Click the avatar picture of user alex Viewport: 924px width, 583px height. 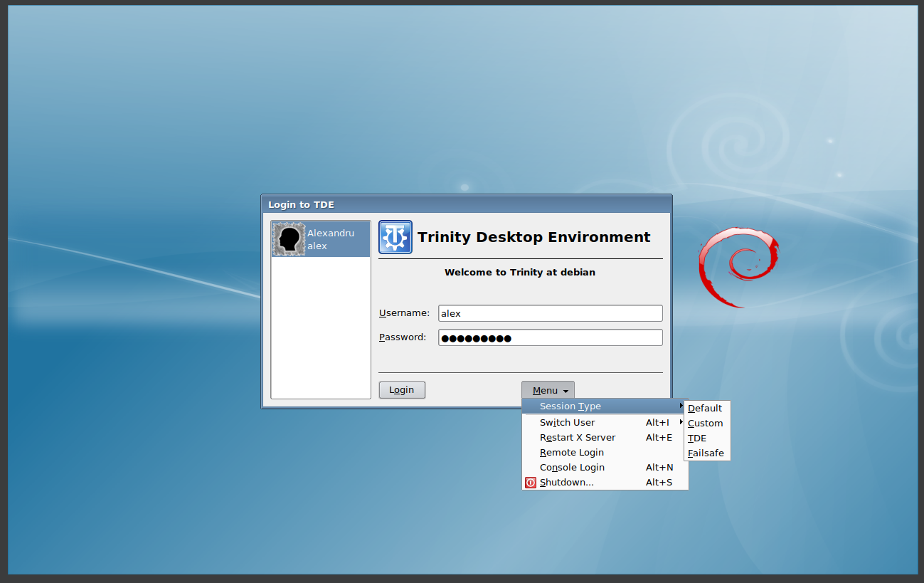(x=288, y=238)
